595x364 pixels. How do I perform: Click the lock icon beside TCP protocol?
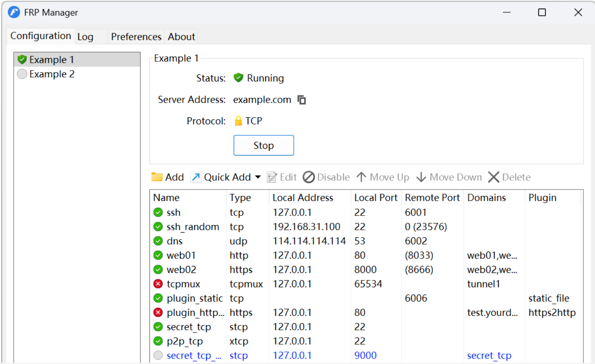(x=238, y=121)
